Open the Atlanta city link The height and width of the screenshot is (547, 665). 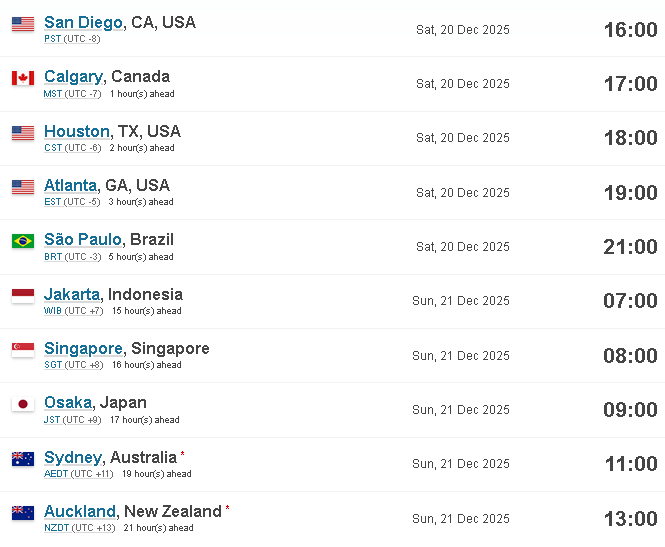click(70, 185)
